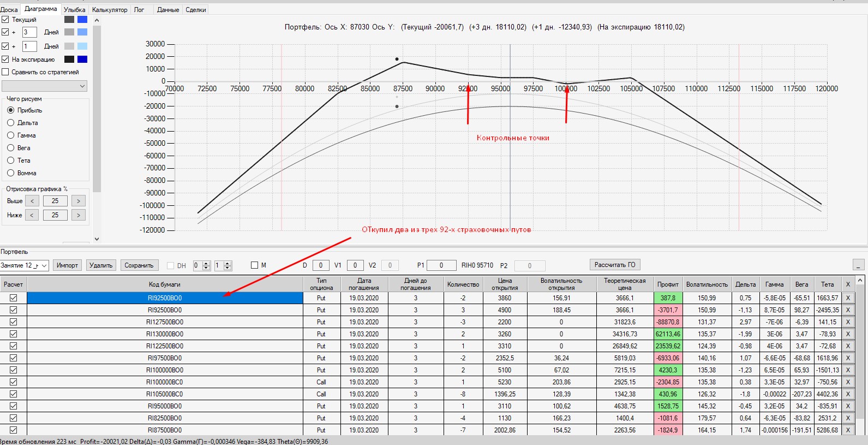Delete the RI95000BO0 position via X
This screenshot has height=445, width=868.
pyautogui.click(x=848, y=406)
